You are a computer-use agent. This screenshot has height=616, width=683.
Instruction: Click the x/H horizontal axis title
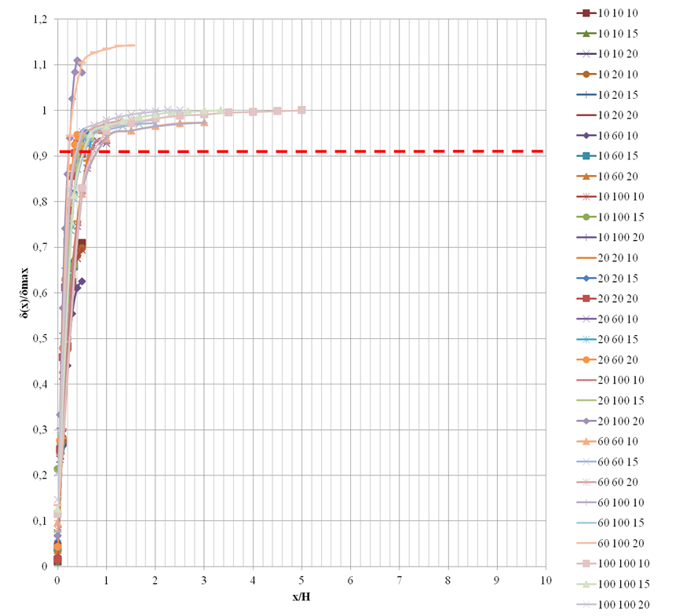click(301, 597)
